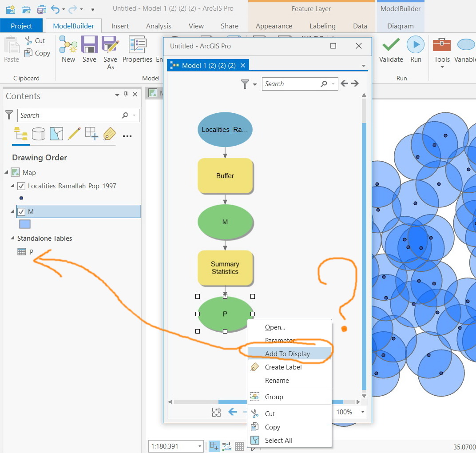Click the Save As icon
Image resolution: width=476 pixels, height=453 pixels.
[x=110, y=52]
